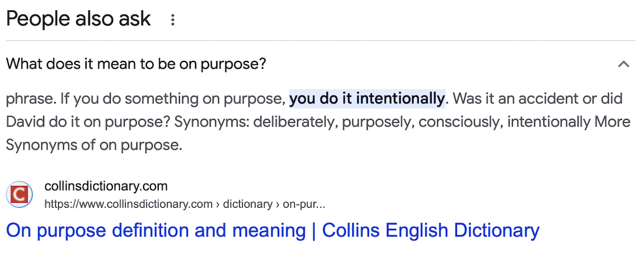Click the https://www.collinsdictionary.com URL text
This screenshot has height=258, width=644.
tap(128, 204)
